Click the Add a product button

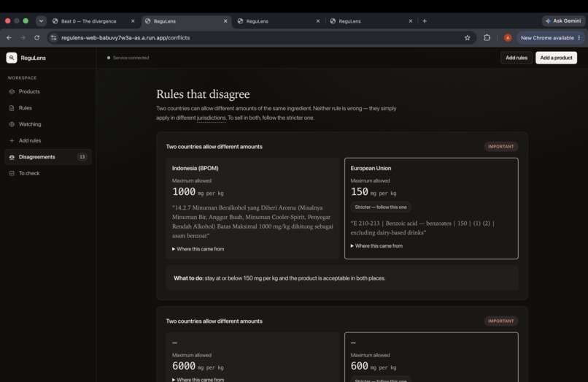tap(556, 58)
